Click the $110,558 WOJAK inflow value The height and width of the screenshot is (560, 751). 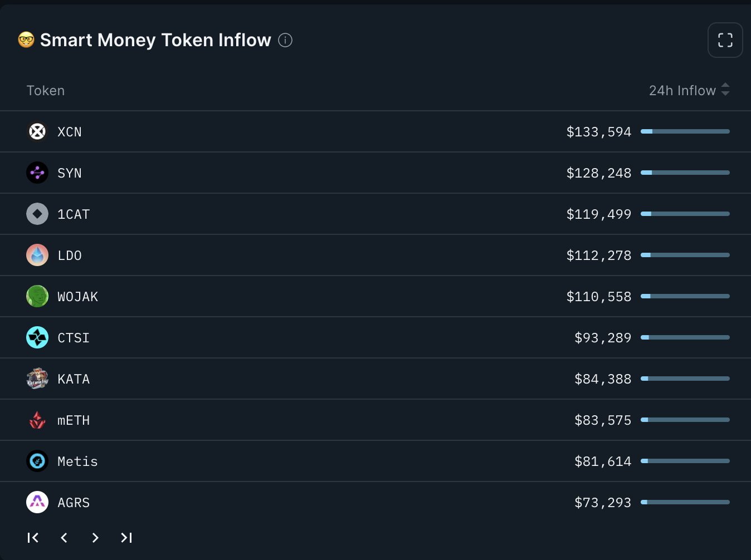pyautogui.click(x=599, y=297)
